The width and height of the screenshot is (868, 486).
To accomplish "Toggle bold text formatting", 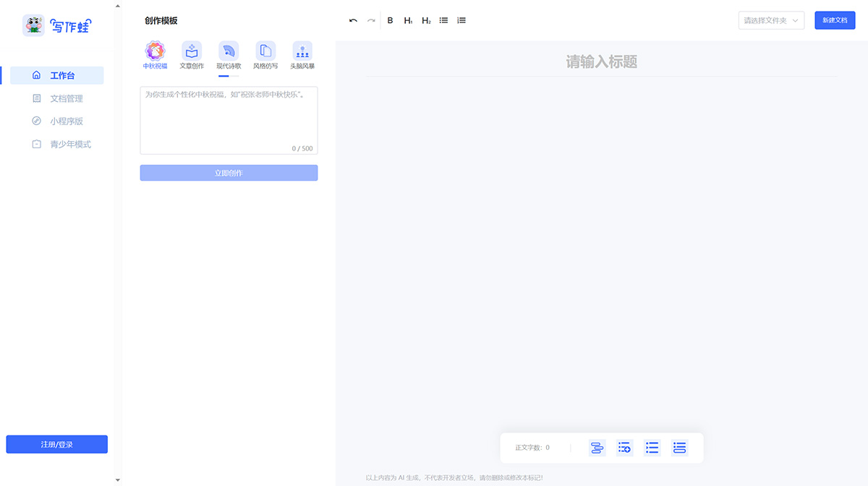I will coord(391,20).
